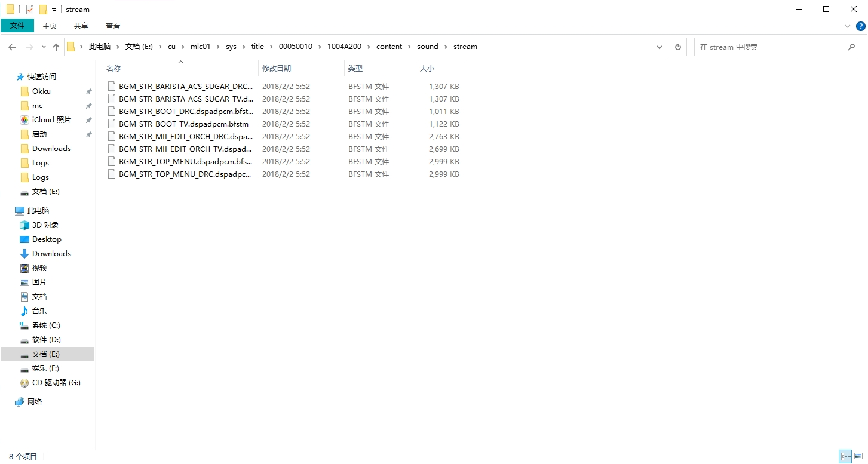Switch to details view mode

click(x=845, y=457)
